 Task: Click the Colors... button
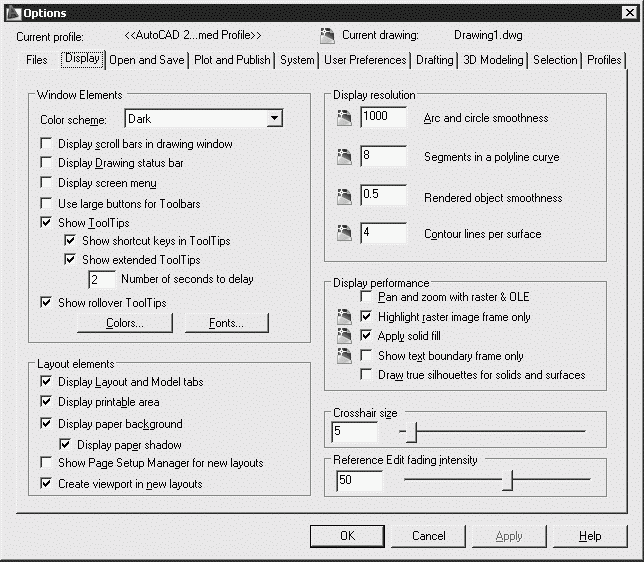tap(125, 323)
